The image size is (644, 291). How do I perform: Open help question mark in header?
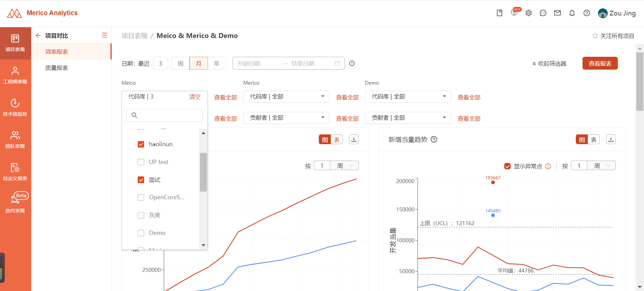click(x=587, y=13)
